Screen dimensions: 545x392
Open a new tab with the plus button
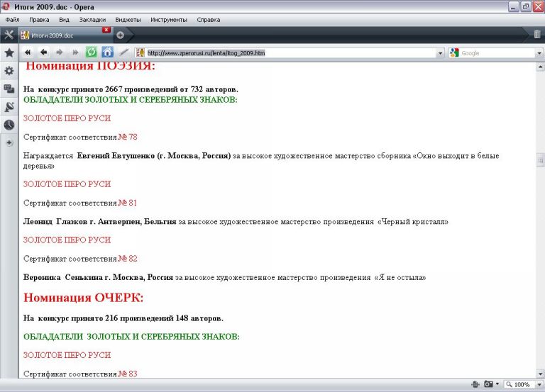pos(120,35)
